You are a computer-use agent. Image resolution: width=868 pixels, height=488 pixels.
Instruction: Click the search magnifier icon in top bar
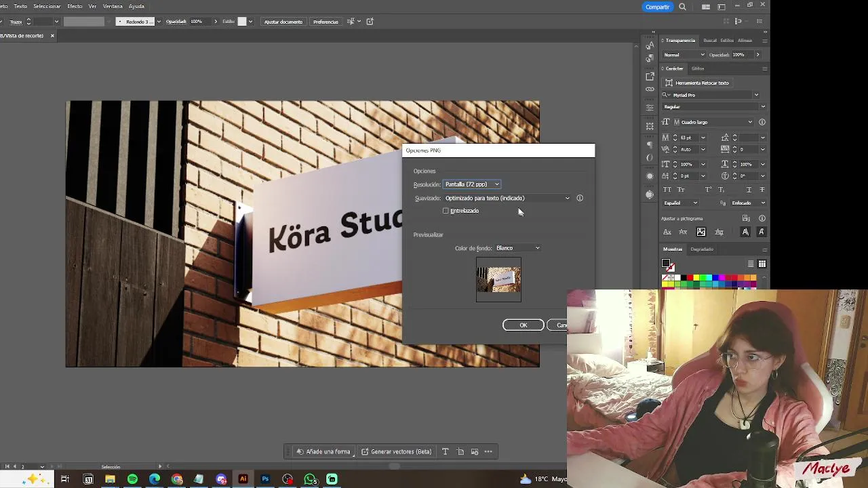pos(682,7)
